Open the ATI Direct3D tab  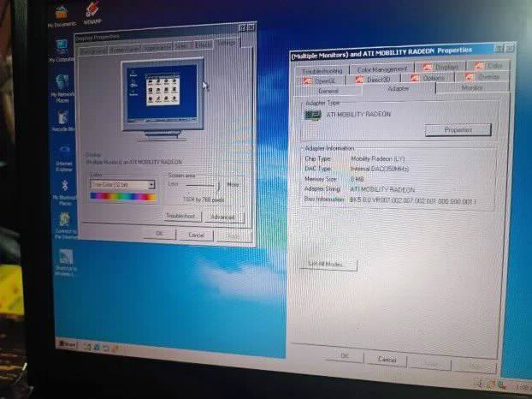(373, 80)
